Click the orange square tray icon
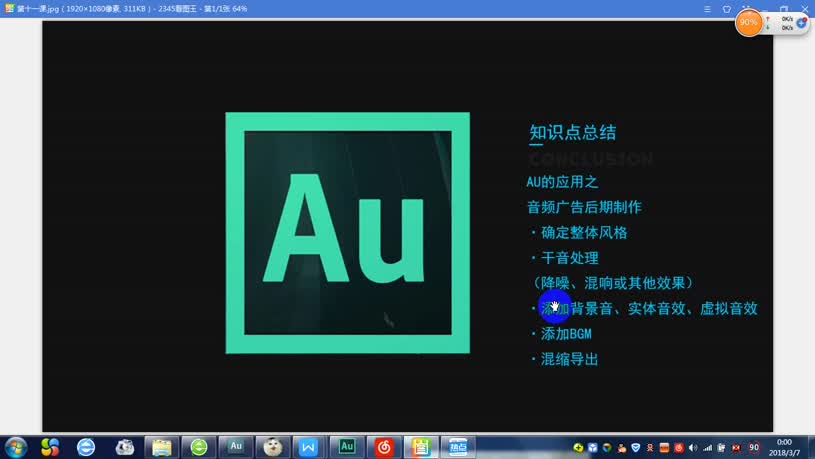815x459 pixels. pos(664,448)
